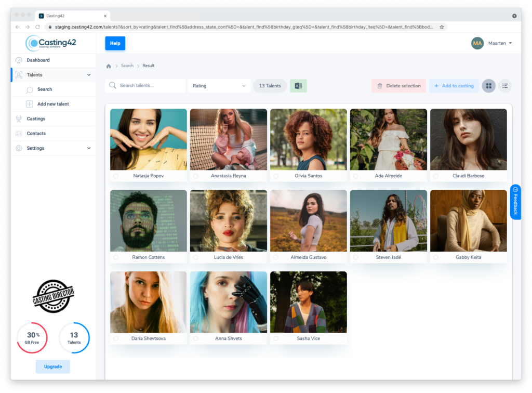The image size is (532, 393).
Task: Click the 13 Talents usage gauge
Action: point(74,338)
